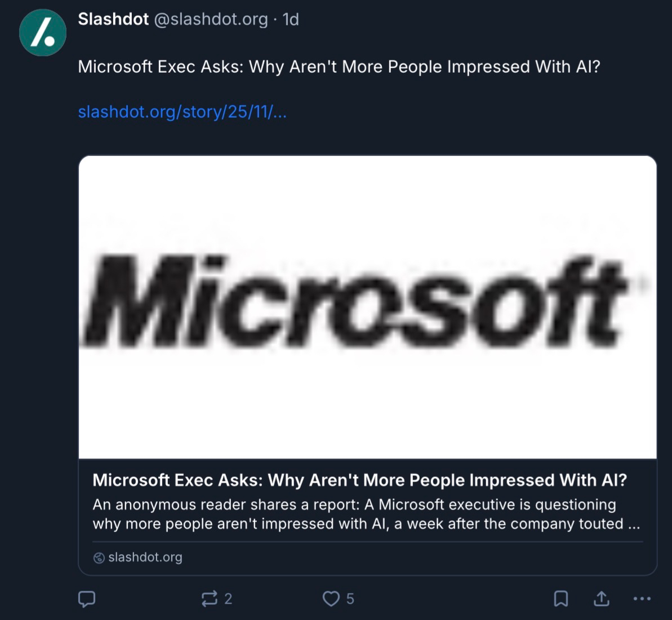672x620 pixels.
Task: Open the @slashdot.org handle link
Action: click(211, 19)
